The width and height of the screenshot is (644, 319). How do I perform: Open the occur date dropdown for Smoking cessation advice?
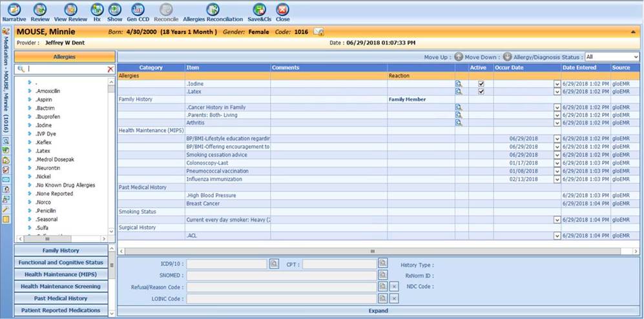(x=557, y=155)
